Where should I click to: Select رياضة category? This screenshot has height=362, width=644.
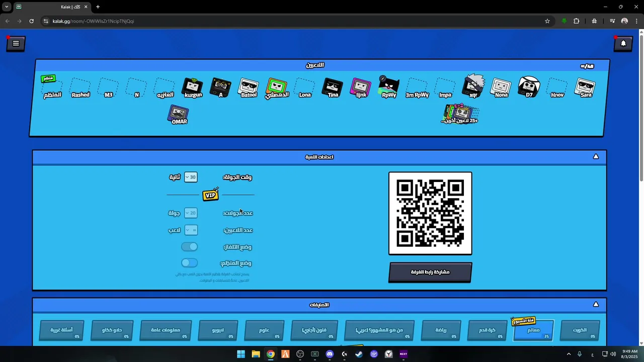(x=441, y=331)
